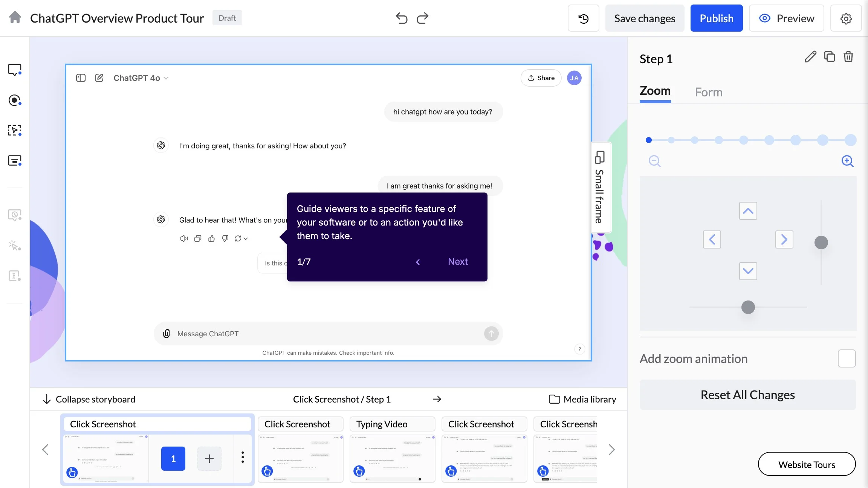Image resolution: width=868 pixels, height=488 pixels.
Task: Select the Typing Video thumbnail
Action: coord(392,459)
